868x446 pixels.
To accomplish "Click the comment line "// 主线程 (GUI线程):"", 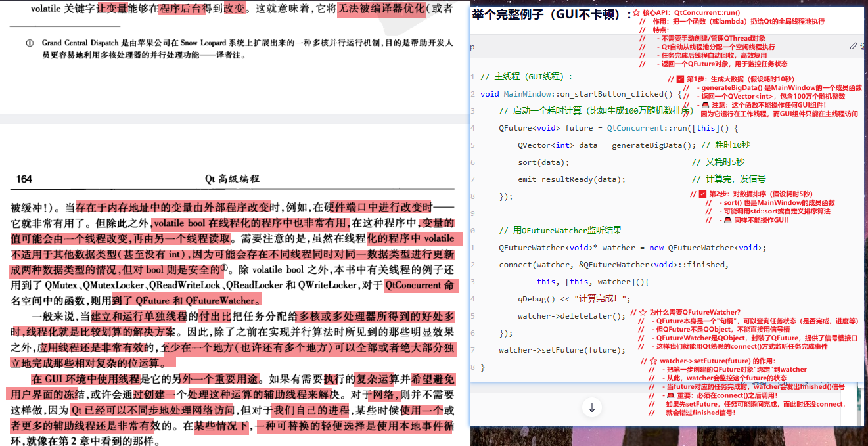I will tap(527, 77).
